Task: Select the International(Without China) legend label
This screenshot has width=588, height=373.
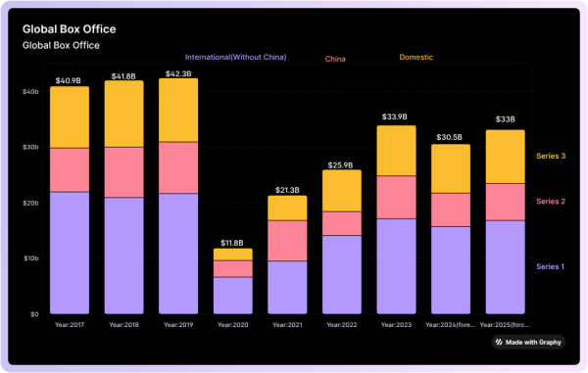Action: pos(235,57)
